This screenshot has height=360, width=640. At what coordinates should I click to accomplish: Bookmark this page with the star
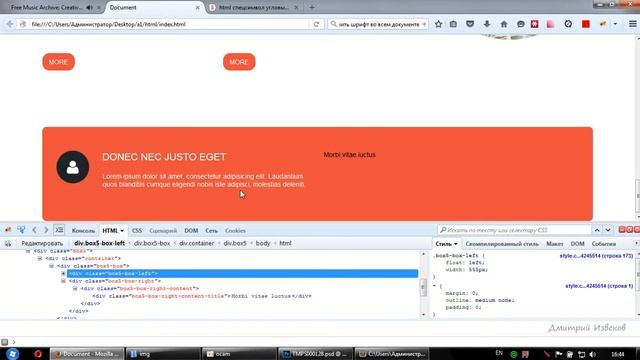coord(438,24)
